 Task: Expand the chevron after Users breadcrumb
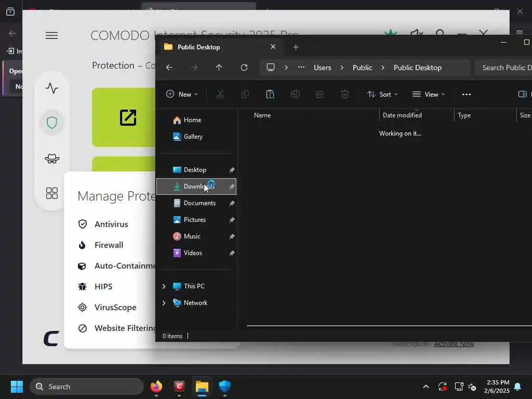[x=342, y=68]
